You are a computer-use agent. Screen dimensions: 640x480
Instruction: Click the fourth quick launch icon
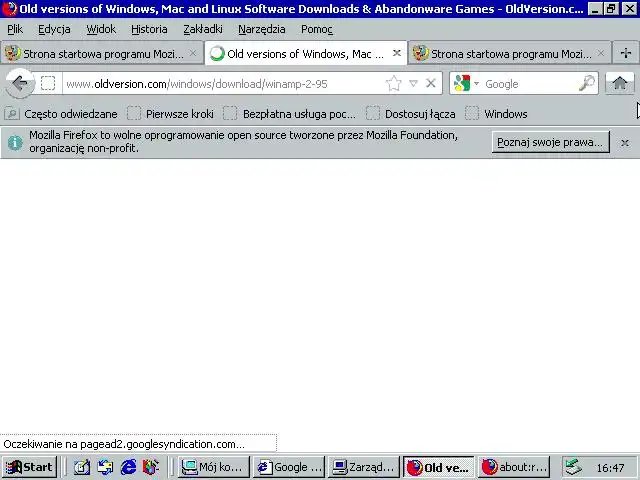pos(151,467)
